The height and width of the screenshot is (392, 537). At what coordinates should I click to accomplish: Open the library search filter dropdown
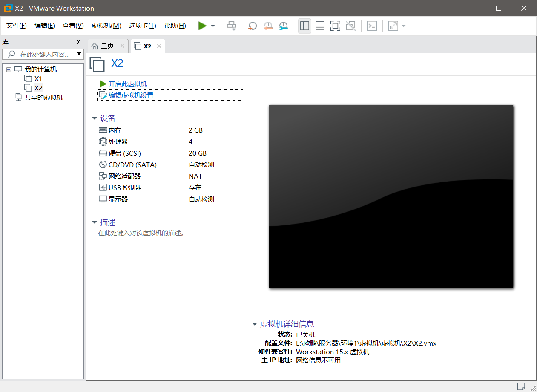pos(79,54)
